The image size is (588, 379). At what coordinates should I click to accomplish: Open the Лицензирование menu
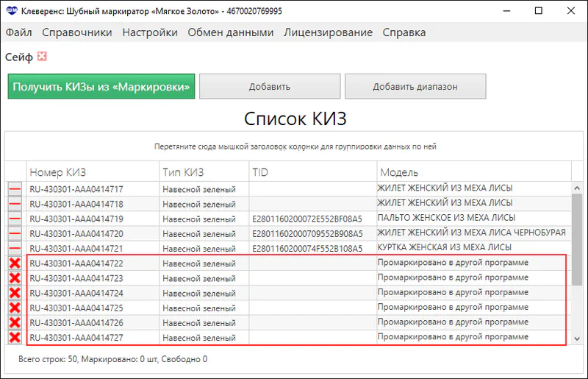pyautogui.click(x=328, y=32)
